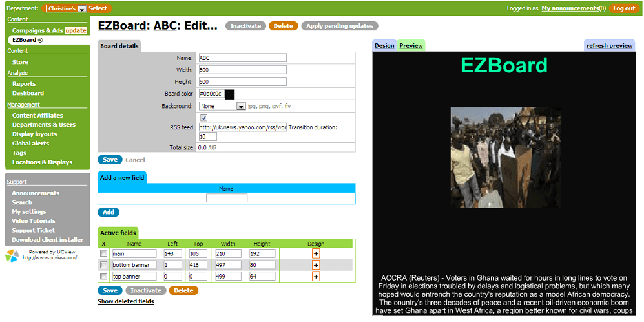
Task: Open Content Affiliates in sidebar
Action: 37,116
